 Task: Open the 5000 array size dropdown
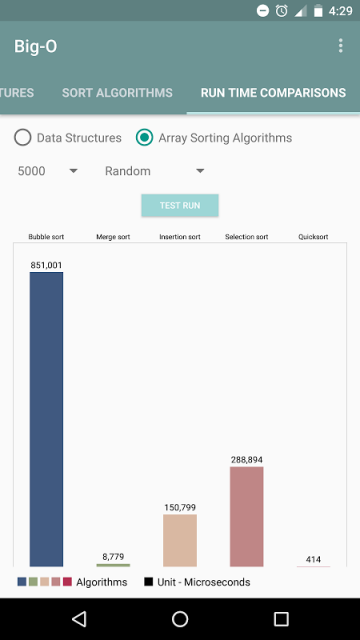(47, 171)
